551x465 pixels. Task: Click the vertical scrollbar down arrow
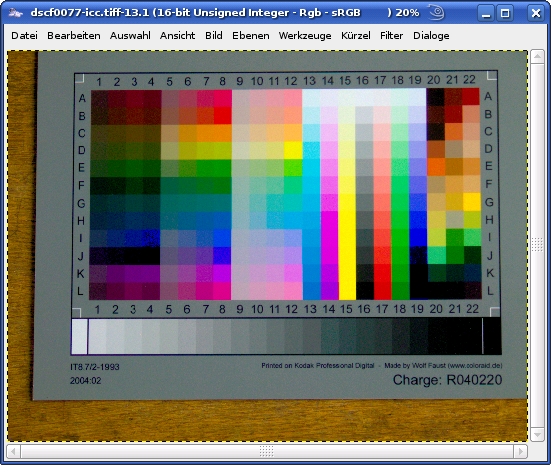point(538,435)
